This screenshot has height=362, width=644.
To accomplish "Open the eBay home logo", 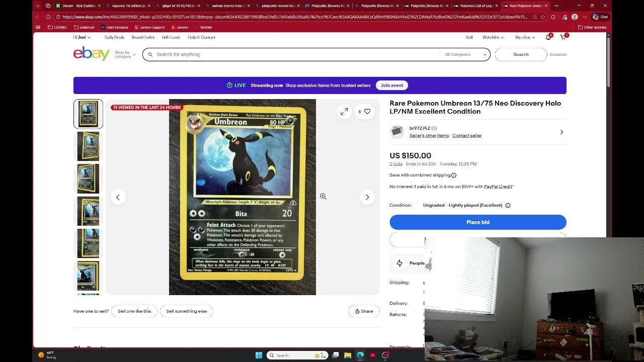I will point(91,54).
